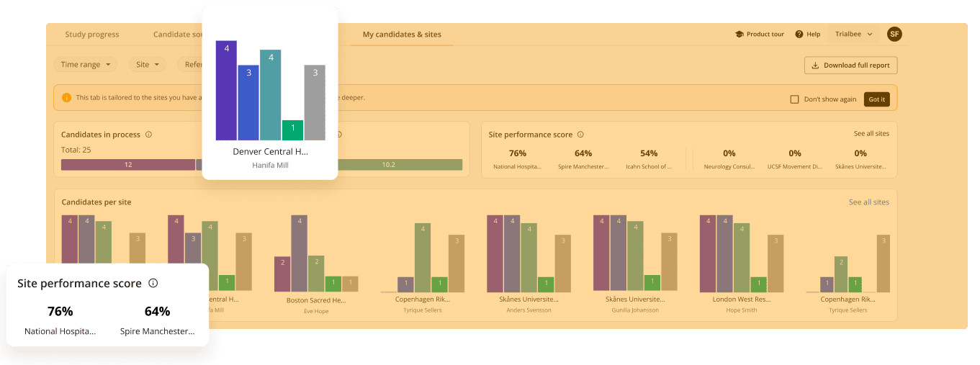The image size is (980, 365).
Task: Click the purple bar in Denver Central popup chart
Action: coord(226,90)
